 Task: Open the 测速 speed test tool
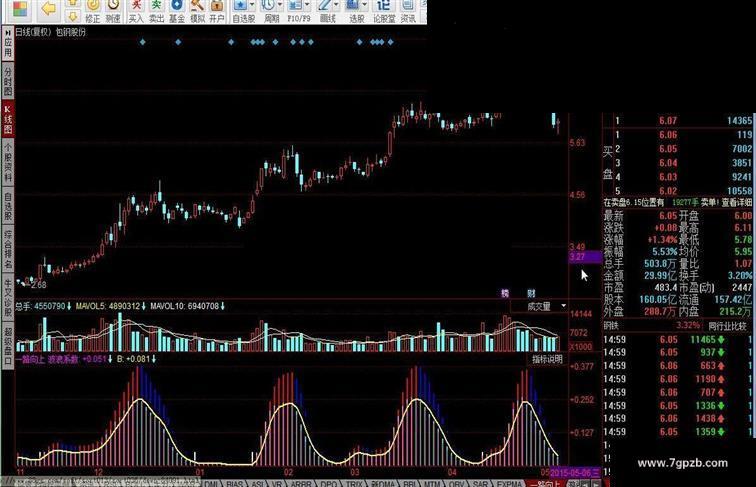113,12
